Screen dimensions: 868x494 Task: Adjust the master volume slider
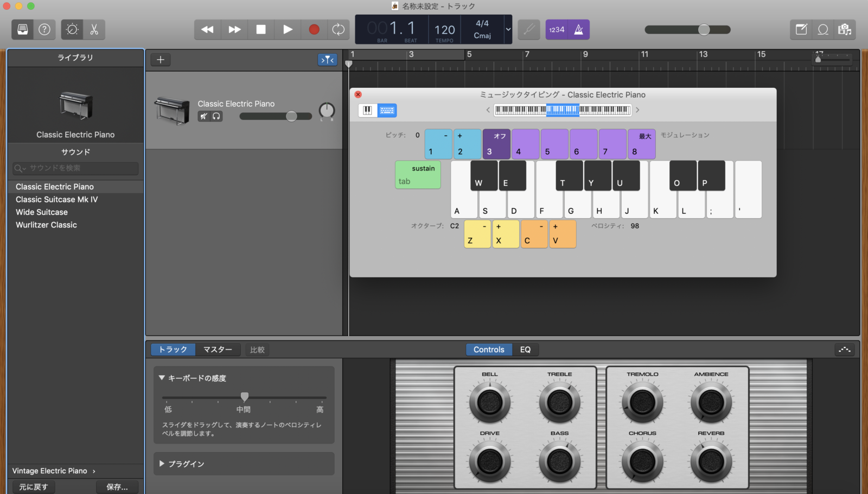(688, 30)
